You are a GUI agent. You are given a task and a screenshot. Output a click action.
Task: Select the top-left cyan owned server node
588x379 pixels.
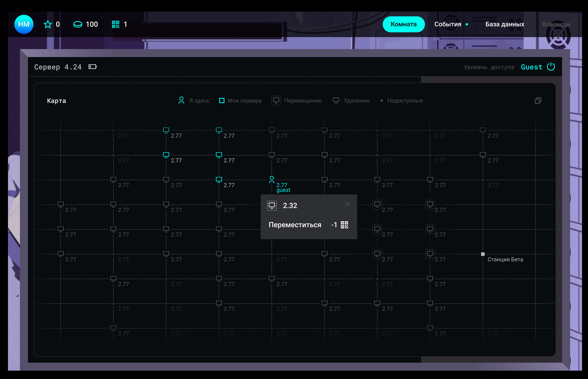166,130
